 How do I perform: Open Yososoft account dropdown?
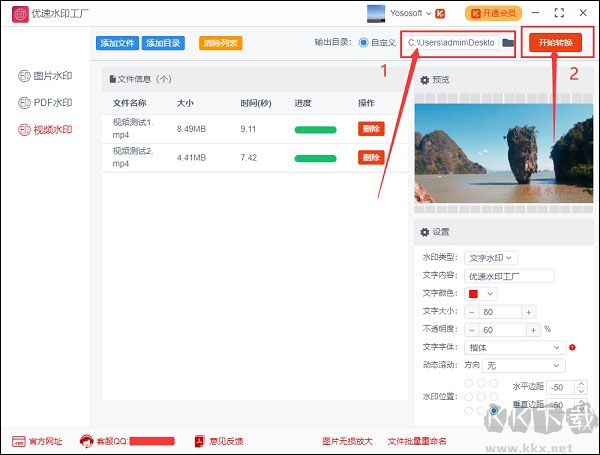pyautogui.click(x=410, y=13)
